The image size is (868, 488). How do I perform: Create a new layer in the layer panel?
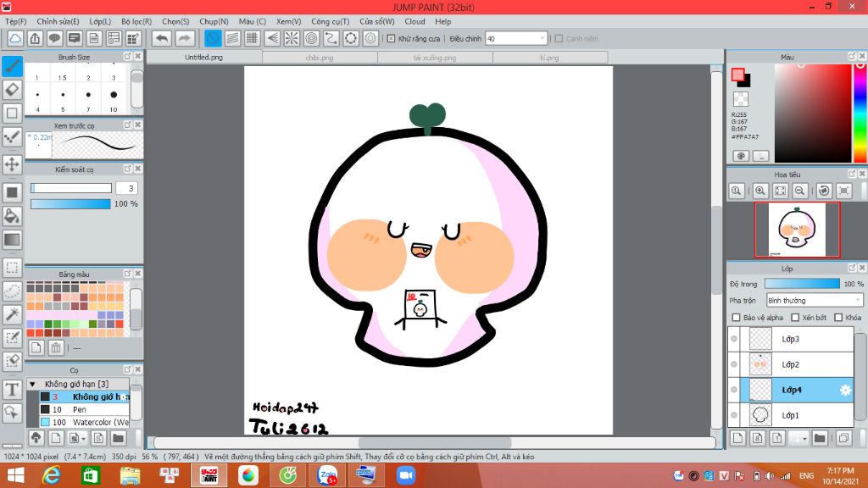(738, 438)
